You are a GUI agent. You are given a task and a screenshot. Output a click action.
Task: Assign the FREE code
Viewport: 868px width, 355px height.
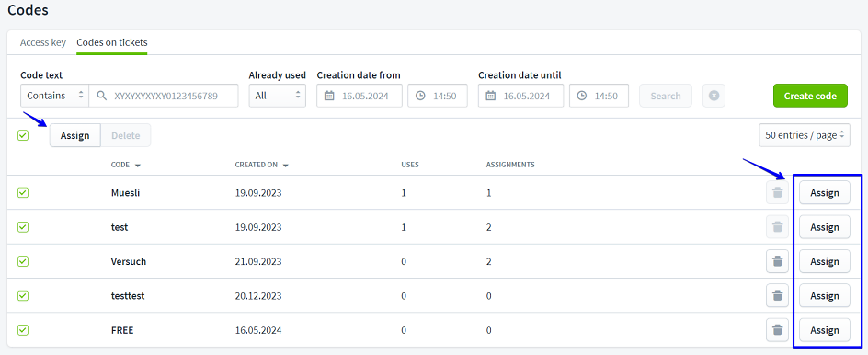point(825,330)
